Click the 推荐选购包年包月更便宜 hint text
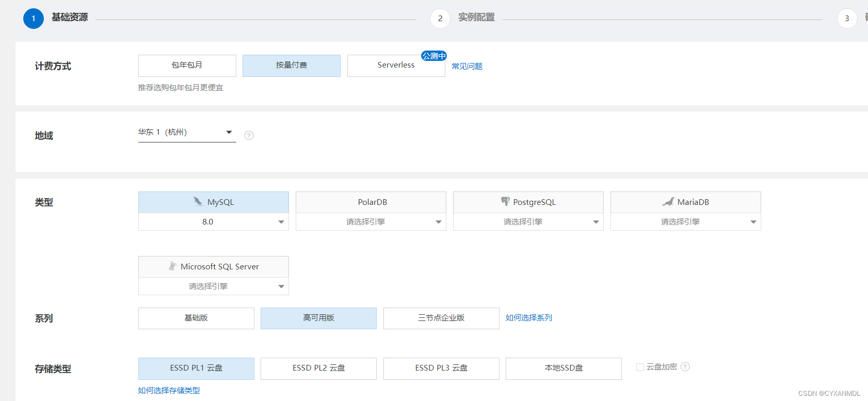Screen dimensions: 868x401 (181, 88)
